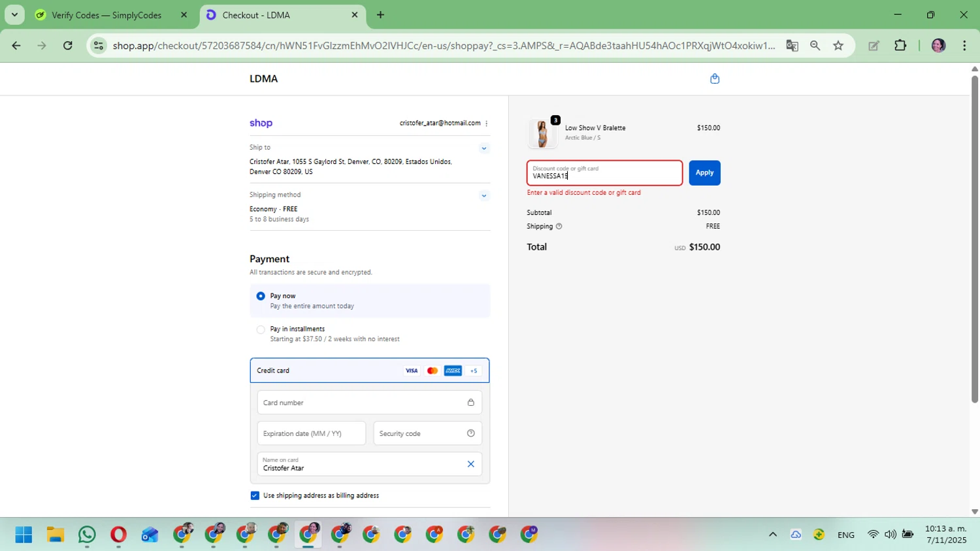Clear the Name on card field
This screenshot has height=551, width=980.
click(x=470, y=464)
